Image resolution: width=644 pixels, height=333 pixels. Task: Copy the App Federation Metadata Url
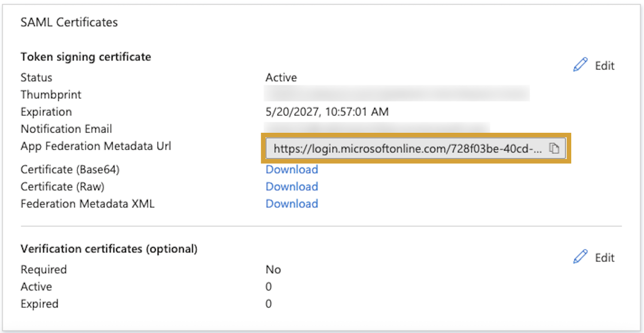554,148
